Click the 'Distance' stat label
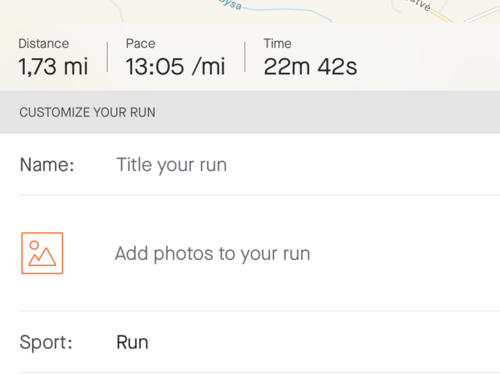This screenshot has width=500, height=375. click(x=44, y=44)
